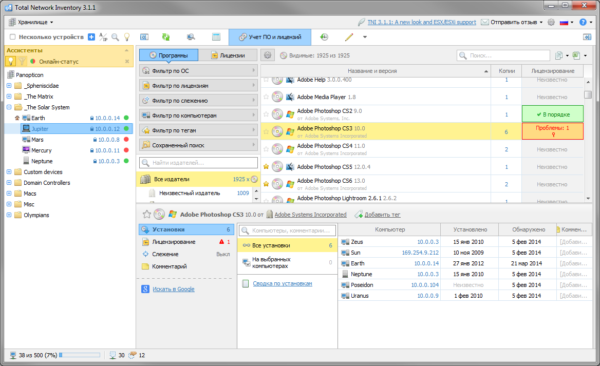Image resolution: width=600 pixels, height=366 pixels.
Task: Toggle favorite star for Adobe Photoshop CS2
Action: [x=266, y=114]
